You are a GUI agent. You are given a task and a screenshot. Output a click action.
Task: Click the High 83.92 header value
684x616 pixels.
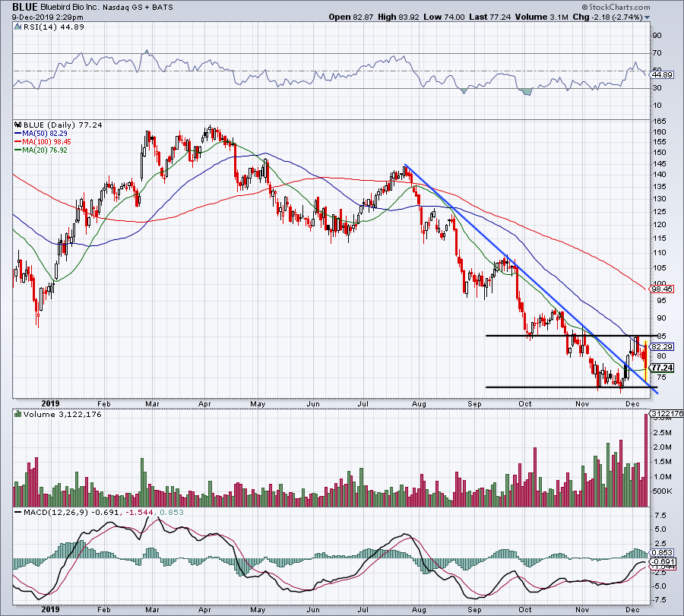coord(398,17)
